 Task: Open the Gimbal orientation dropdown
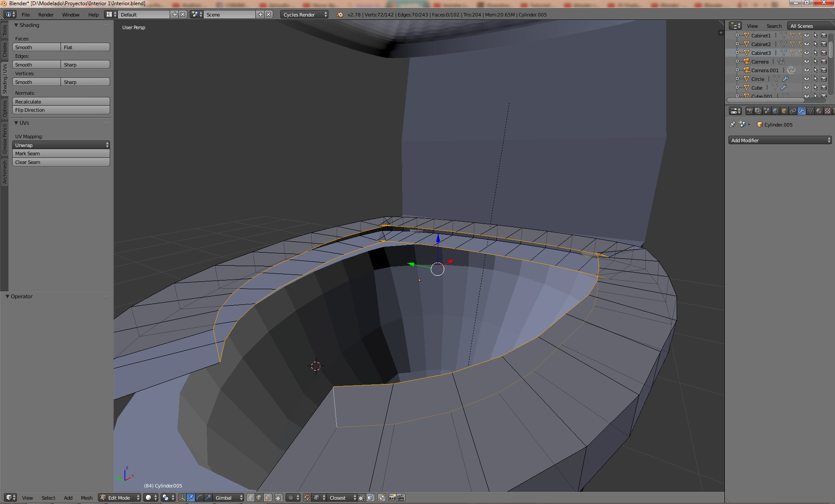tap(228, 497)
